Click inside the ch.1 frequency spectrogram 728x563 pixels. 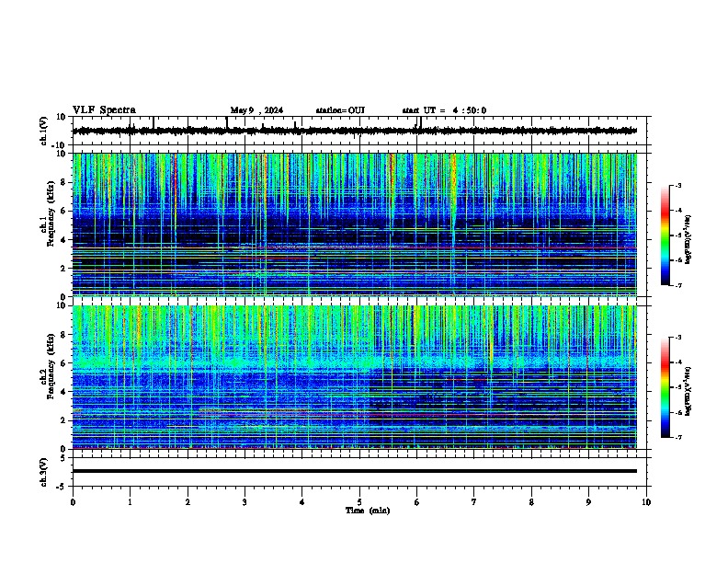pos(355,224)
